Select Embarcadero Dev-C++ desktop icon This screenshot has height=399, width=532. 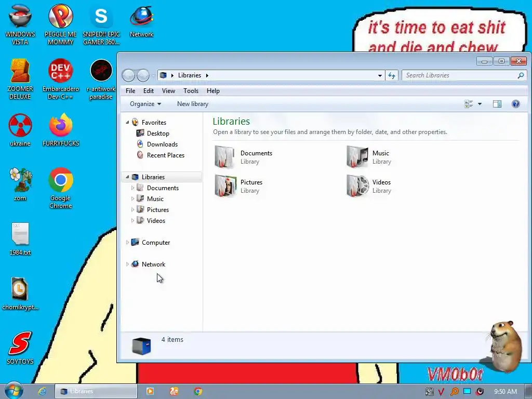coord(60,79)
